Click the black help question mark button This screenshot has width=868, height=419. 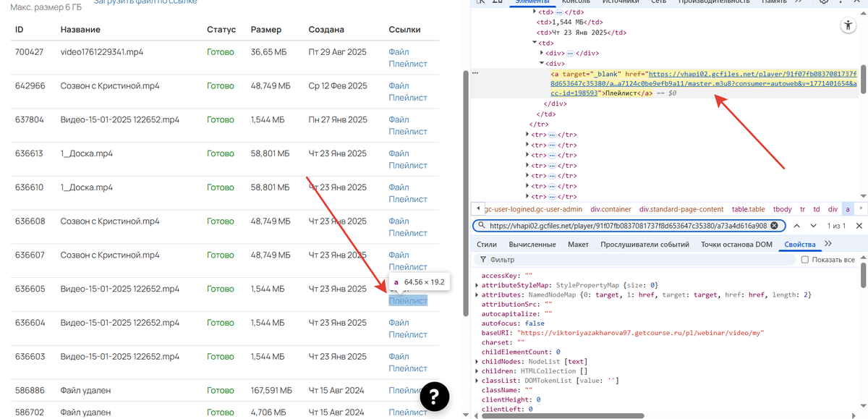(x=431, y=396)
